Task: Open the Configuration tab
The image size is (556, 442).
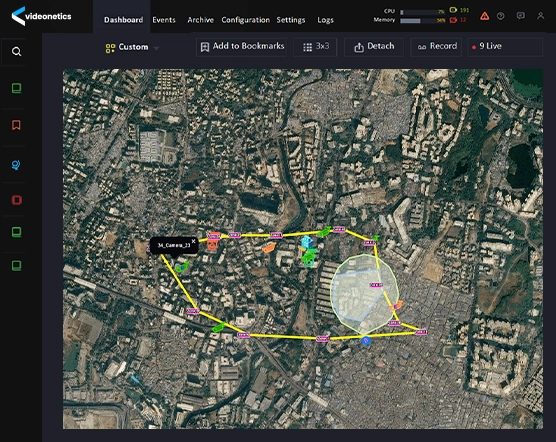Action: pos(245,20)
